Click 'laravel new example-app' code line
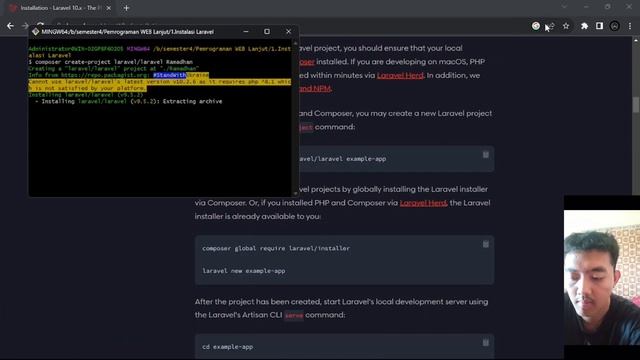The image size is (640, 360). (244, 271)
